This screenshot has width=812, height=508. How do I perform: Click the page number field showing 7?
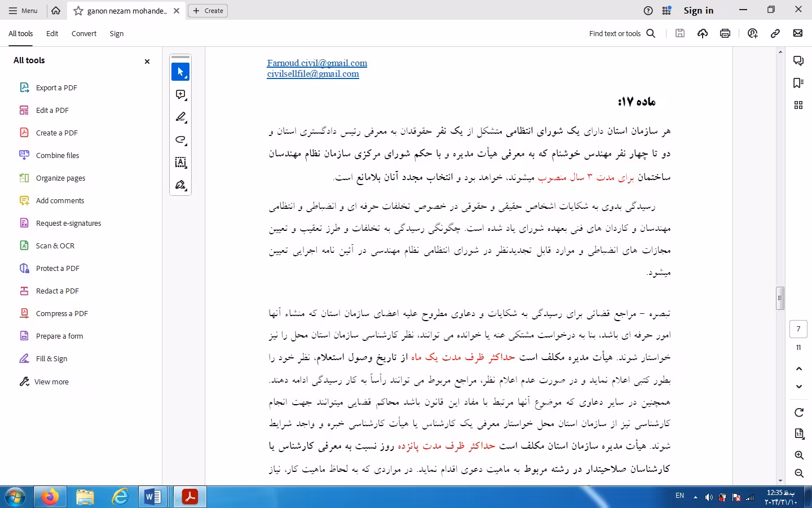coord(798,329)
